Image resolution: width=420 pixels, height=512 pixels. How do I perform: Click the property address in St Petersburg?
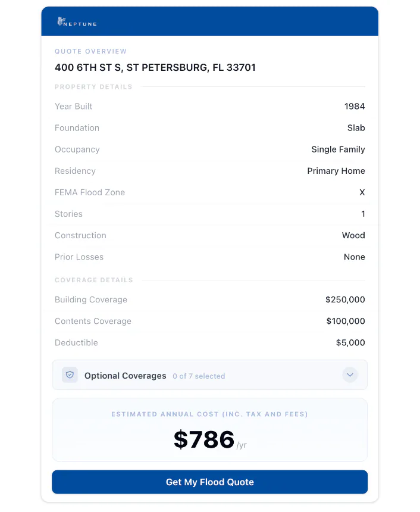click(155, 67)
